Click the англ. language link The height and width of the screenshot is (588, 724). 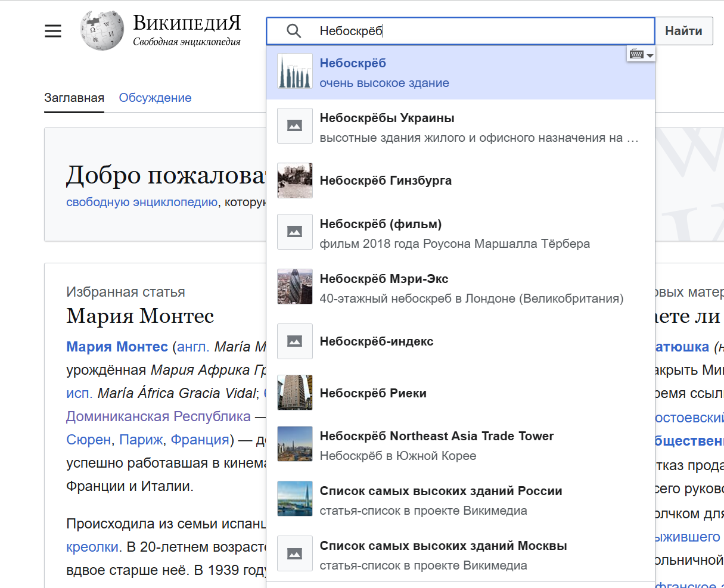point(192,347)
